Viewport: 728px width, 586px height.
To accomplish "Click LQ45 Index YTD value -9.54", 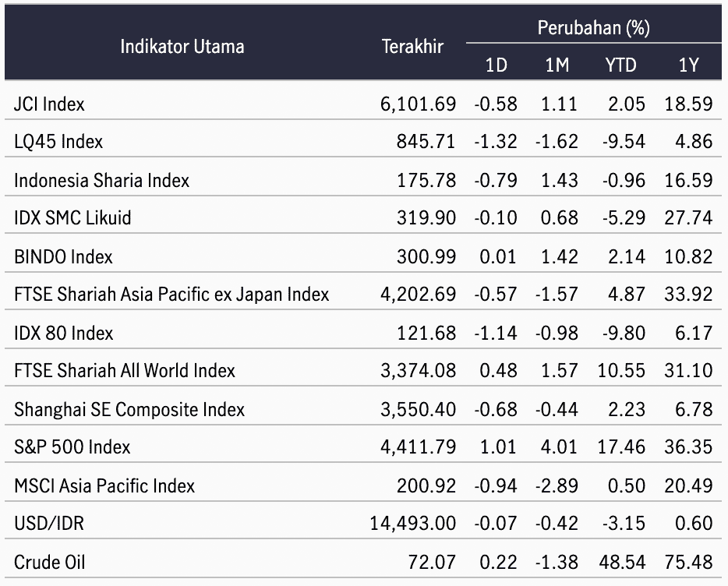I will 624,141.
